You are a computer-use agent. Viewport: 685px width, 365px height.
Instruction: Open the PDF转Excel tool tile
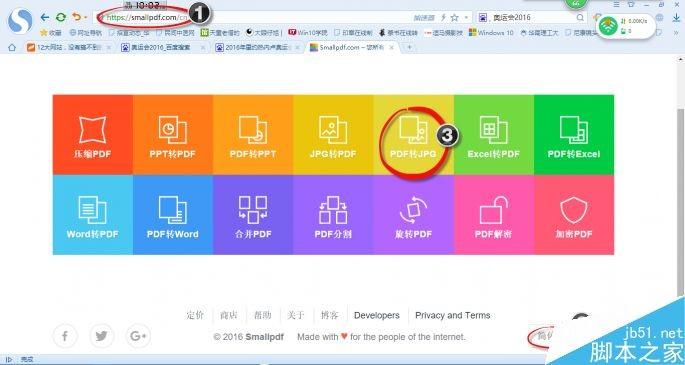tap(574, 134)
